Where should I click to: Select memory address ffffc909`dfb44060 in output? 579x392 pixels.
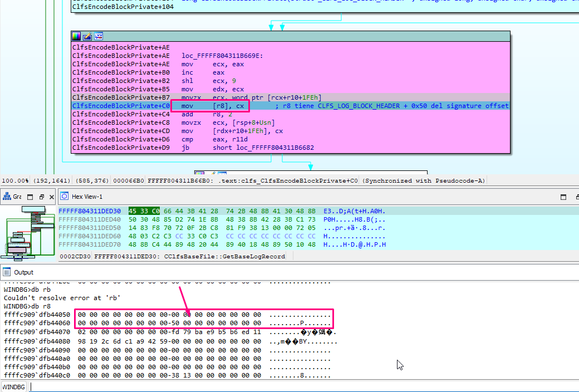[x=37, y=324]
